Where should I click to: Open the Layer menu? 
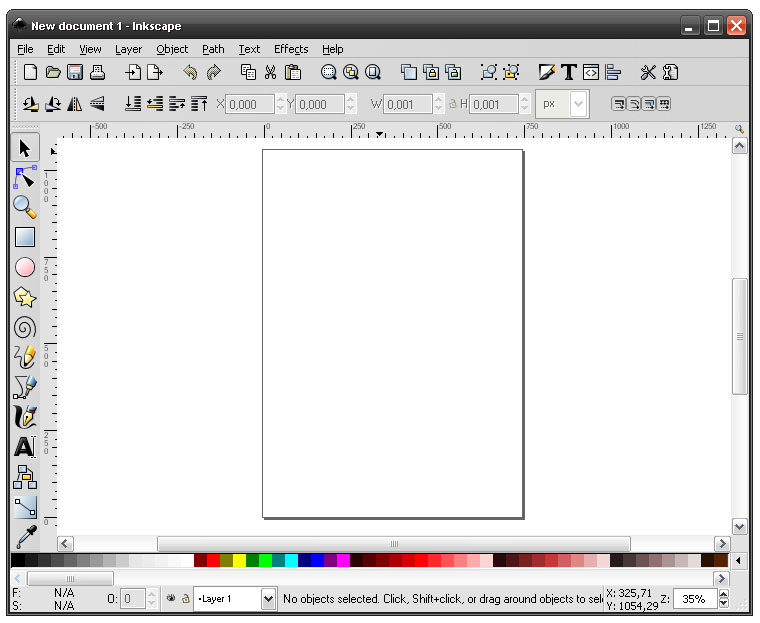[128, 49]
